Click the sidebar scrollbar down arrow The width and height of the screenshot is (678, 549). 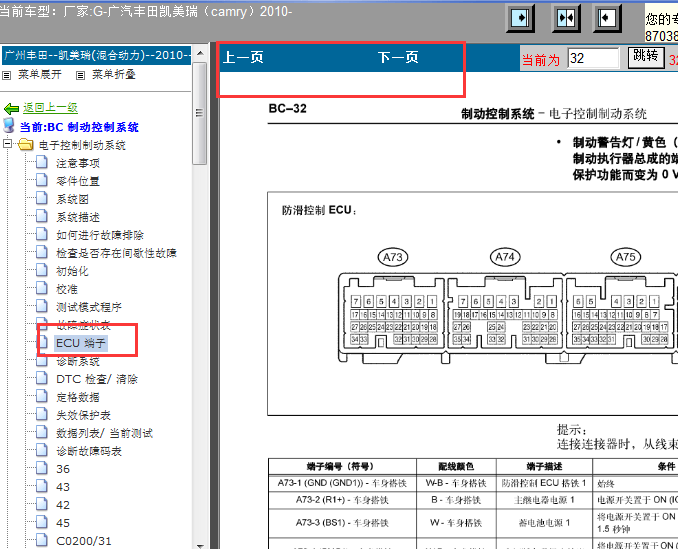coord(200,545)
